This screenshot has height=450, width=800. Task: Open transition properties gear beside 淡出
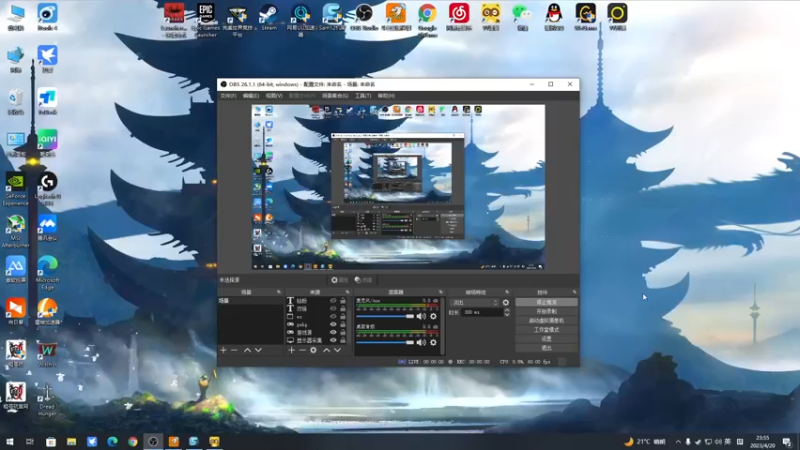coord(506,303)
